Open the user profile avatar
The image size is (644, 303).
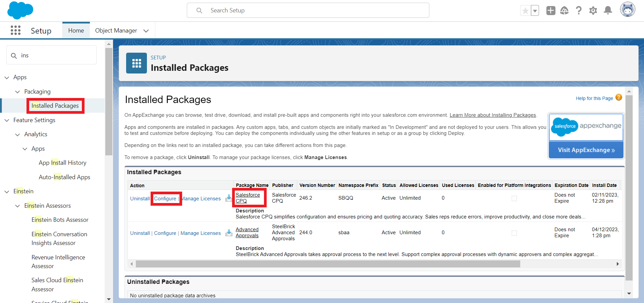click(628, 9)
